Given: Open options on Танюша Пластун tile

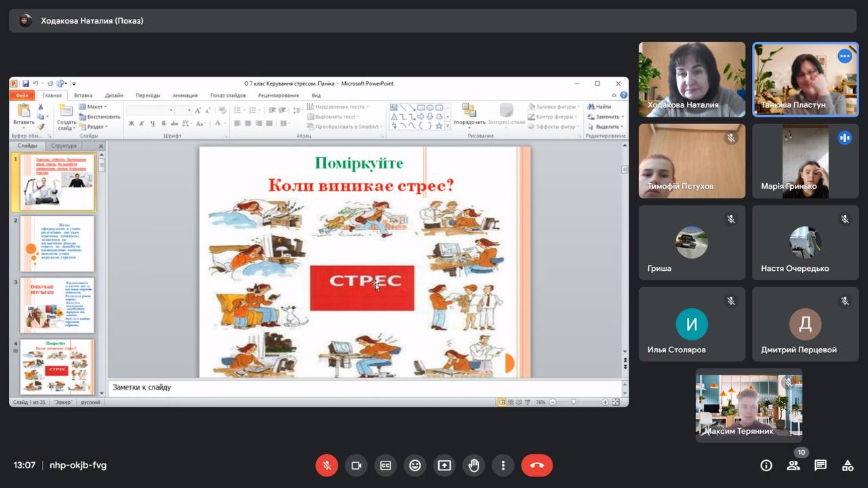Looking at the screenshot, I should [x=844, y=56].
